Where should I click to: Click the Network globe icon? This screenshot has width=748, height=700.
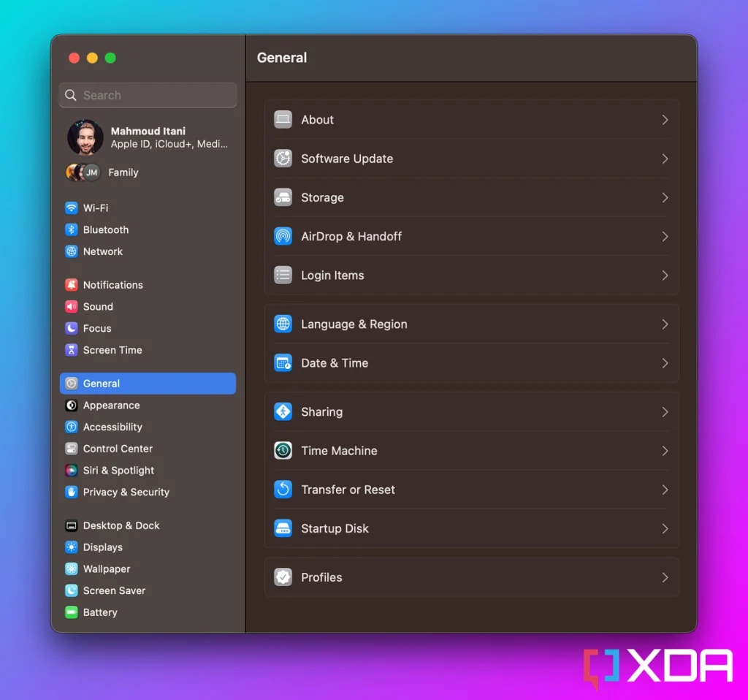[x=71, y=251]
